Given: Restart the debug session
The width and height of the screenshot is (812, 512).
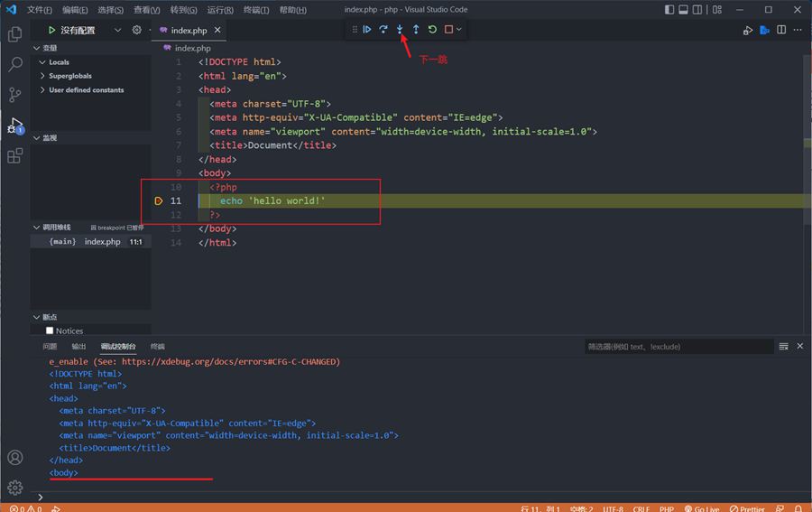Looking at the screenshot, I should [x=432, y=30].
